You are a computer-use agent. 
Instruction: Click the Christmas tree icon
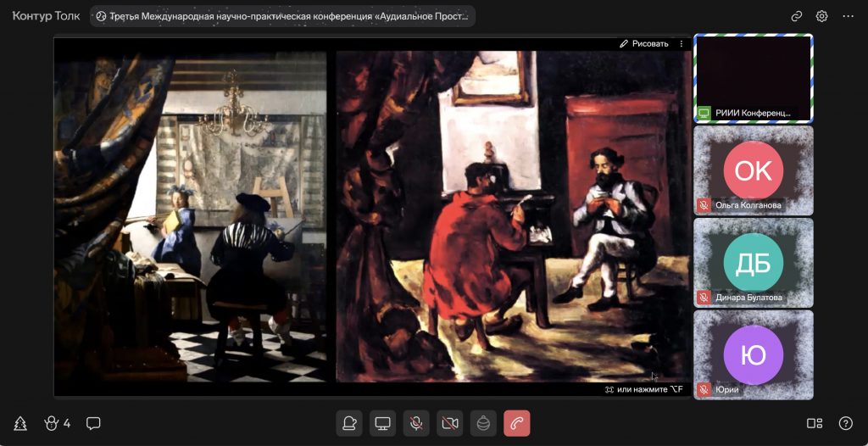20,423
